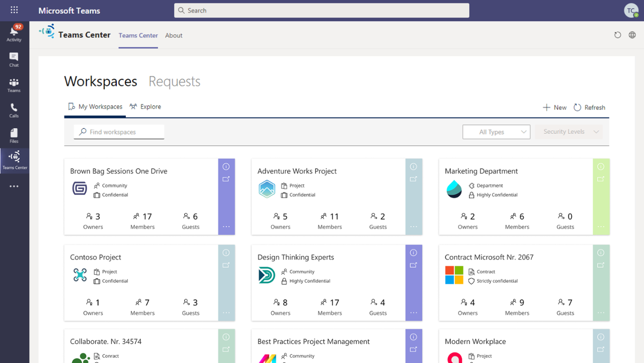
Task: Switch to the About tab
Action: coord(174,35)
